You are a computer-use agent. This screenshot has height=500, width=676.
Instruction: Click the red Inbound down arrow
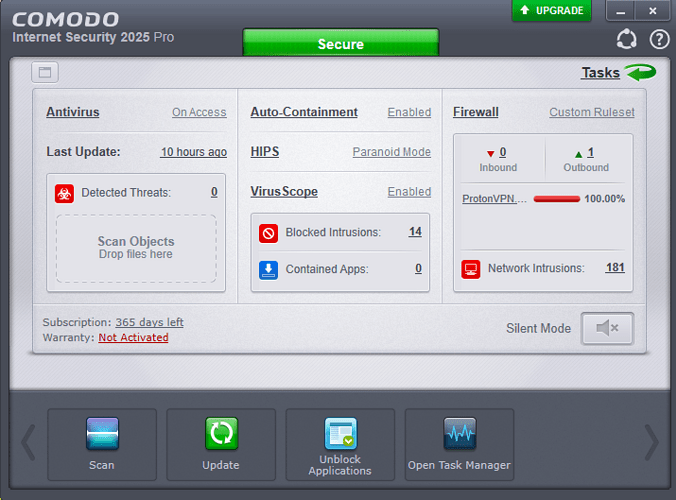pyautogui.click(x=490, y=153)
